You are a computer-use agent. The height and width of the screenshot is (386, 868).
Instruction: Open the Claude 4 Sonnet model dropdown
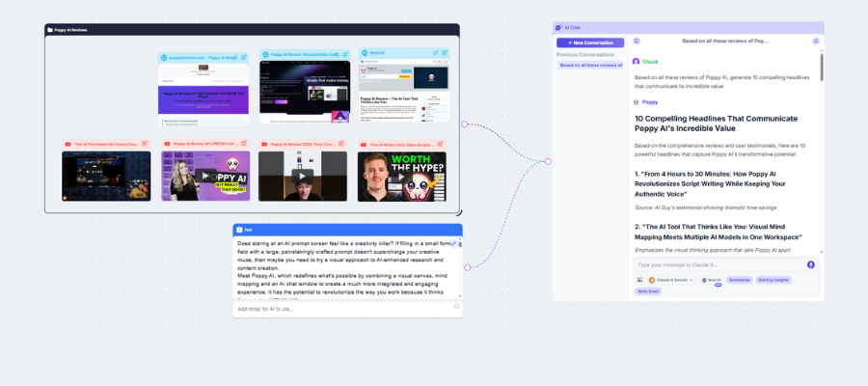coord(671,280)
